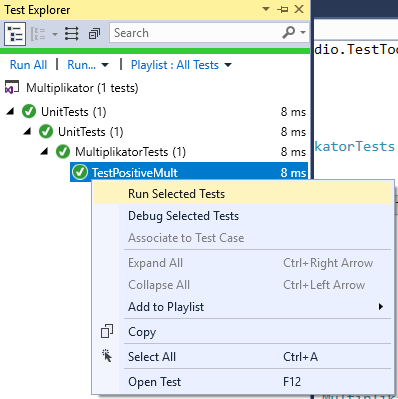Select the Multiplikator (1 tests) project row
The image size is (398, 399).
click(x=82, y=88)
